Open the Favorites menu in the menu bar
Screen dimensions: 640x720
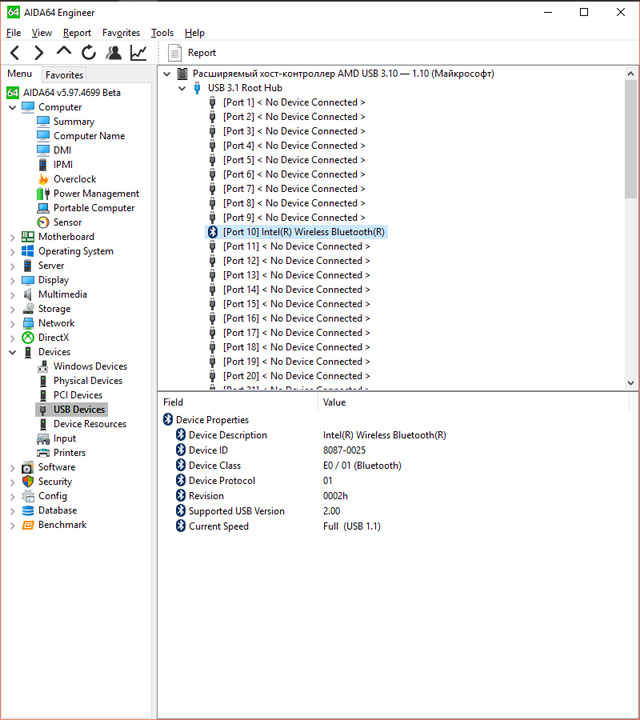[121, 33]
